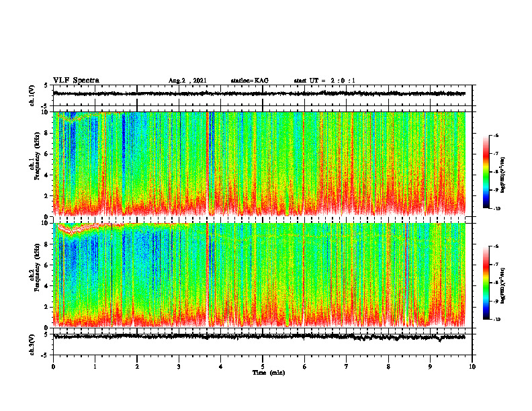Select the date text "Aug.2 , 2021"
Viewport: 532px width, 411px height.
(x=187, y=81)
